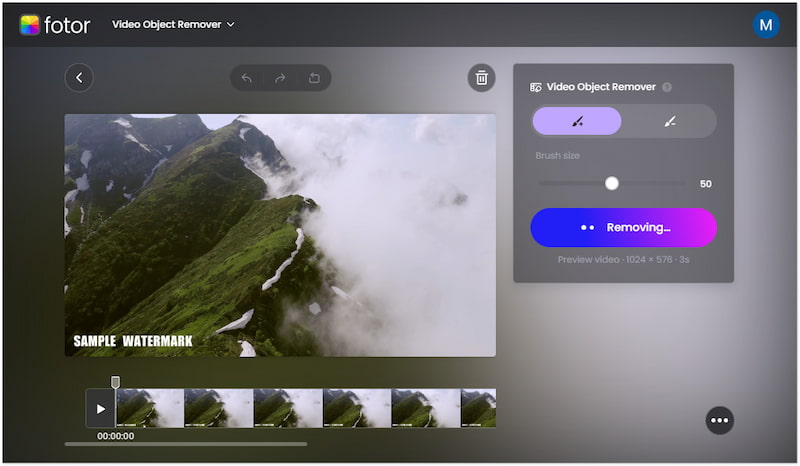Open the M user profile avatar
Screen dimensions: 800x466
coord(766,25)
